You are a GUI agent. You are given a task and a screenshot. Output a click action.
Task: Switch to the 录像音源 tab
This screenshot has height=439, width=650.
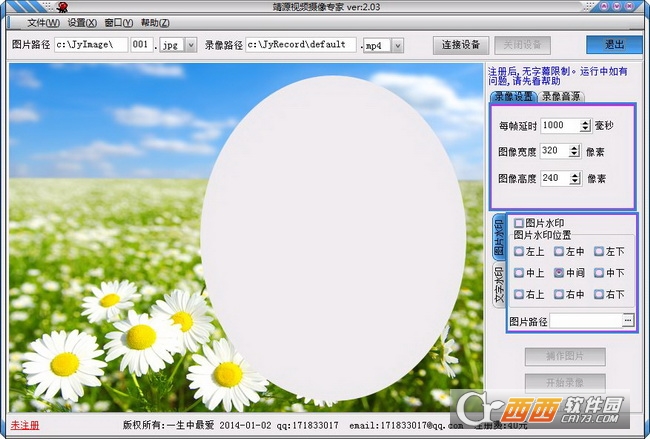pos(561,97)
